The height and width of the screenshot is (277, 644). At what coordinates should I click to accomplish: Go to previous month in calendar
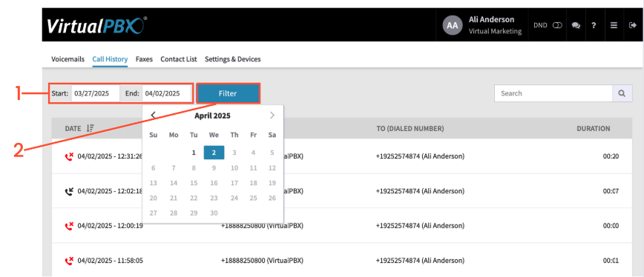(153, 116)
